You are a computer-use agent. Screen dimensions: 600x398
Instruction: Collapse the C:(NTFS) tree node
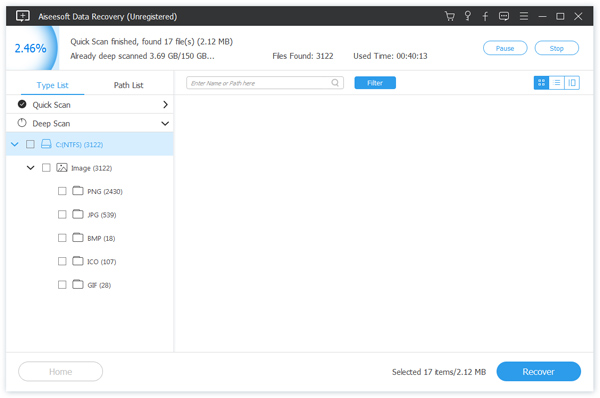click(x=15, y=144)
